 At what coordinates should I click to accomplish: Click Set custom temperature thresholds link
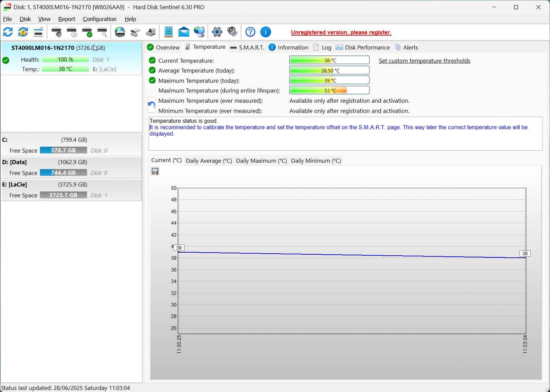point(424,61)
